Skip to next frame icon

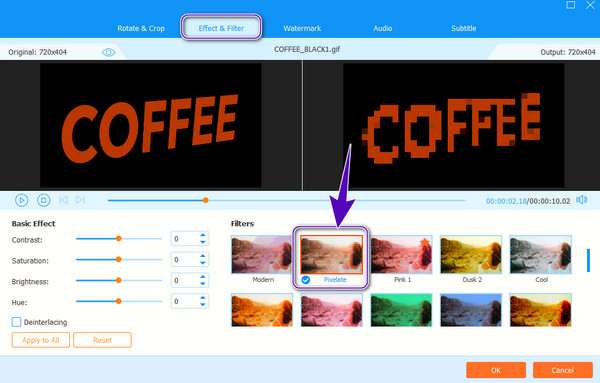point(80,200)
